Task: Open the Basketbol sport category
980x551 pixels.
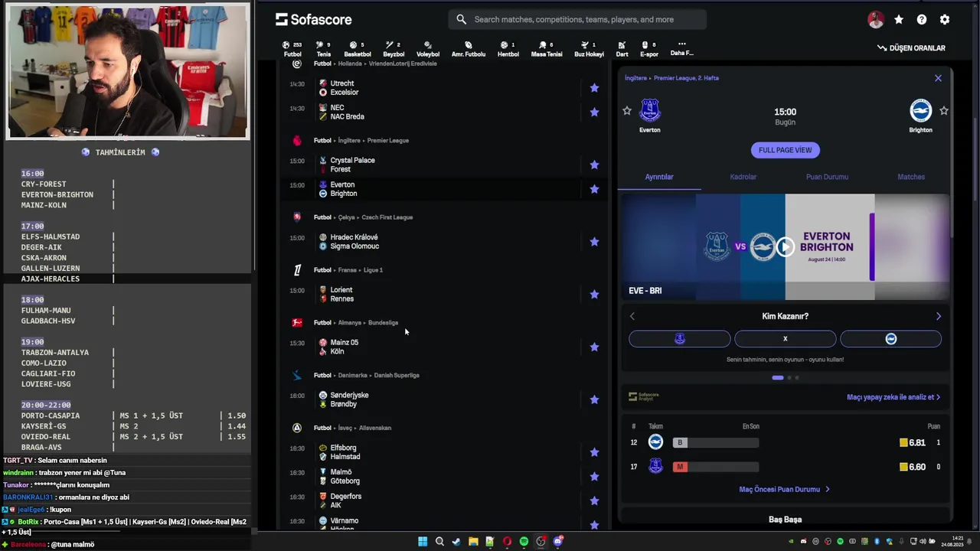Action: point(358,49)
